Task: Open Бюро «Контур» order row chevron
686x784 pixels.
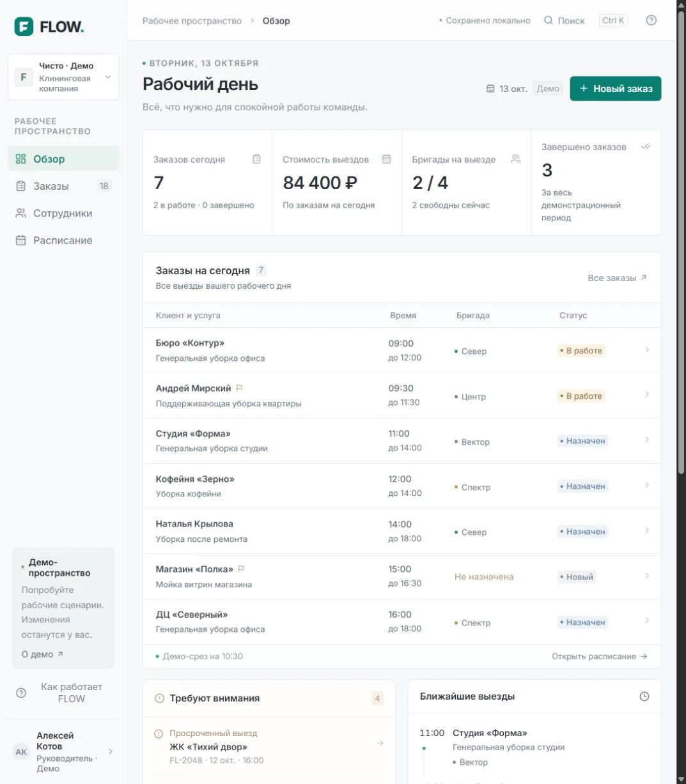Action: click(647, 350)
